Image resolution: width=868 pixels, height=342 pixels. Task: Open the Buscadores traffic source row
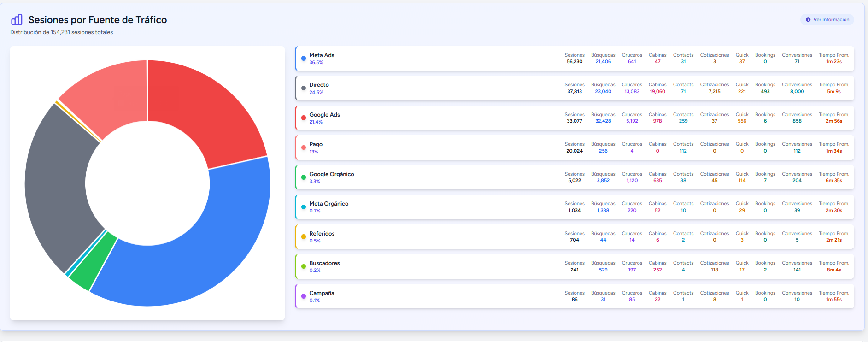415,266
